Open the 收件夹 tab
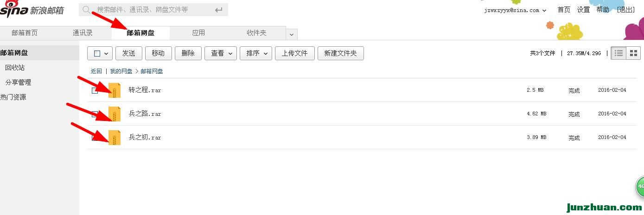Image resolution: width=644 pixels, height=215 pixels. pos(256,33)
